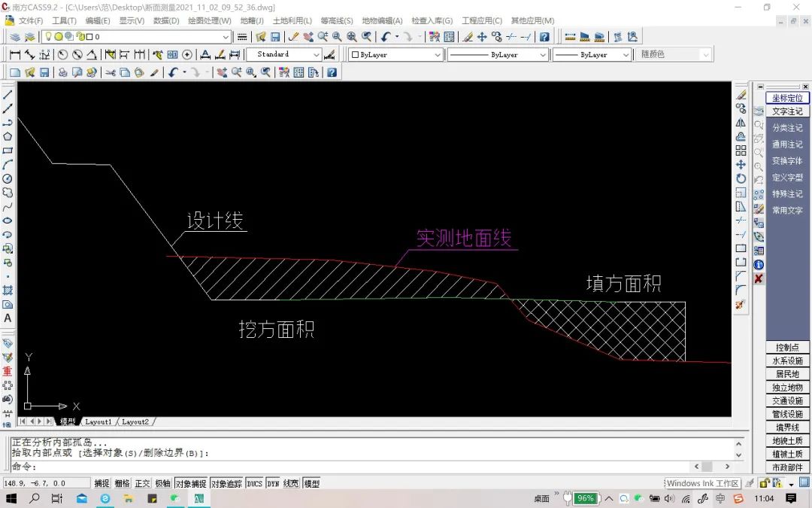Click the 变换字体 entry in side panel
Viewport: 812px width, 508px height.
pos(787,161)
